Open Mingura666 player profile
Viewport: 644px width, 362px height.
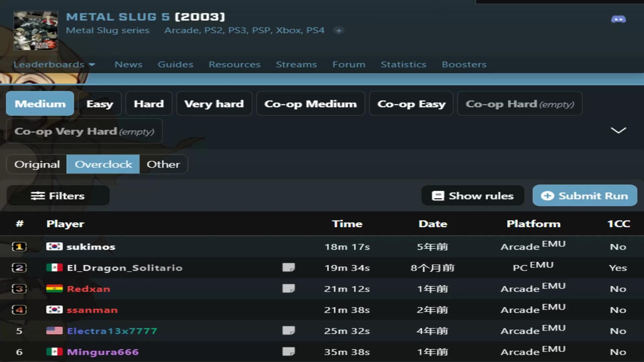pyautogui.click(x=102, y=352)
